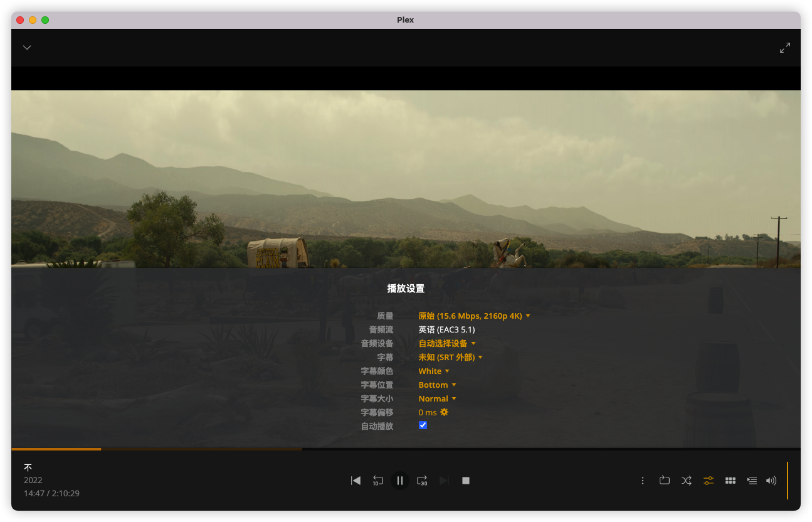
Task: Click the 播放设置 heading
Action: click(x=406, y=289)
